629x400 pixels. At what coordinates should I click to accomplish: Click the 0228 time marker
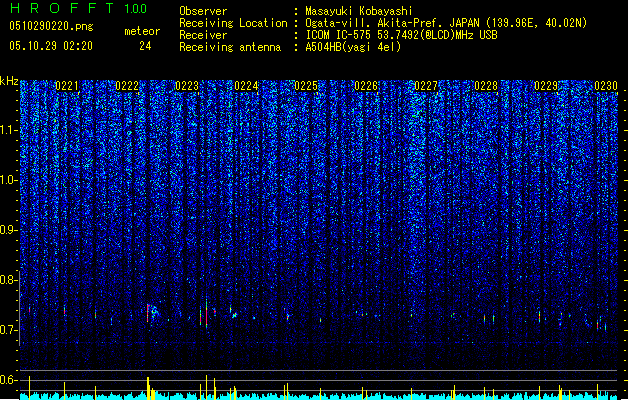click(x=486, y=86)
